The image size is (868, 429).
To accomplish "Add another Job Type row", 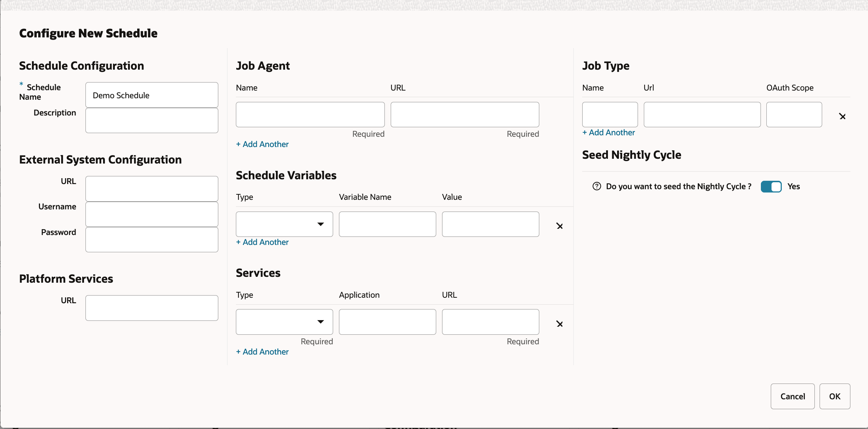I will tap(609, 132).
